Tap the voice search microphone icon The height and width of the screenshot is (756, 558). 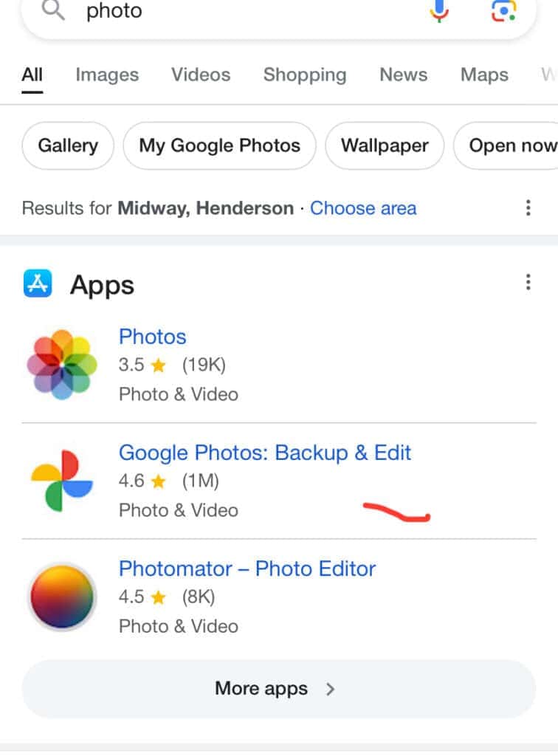pyautogui.click(x=438, y=11)
